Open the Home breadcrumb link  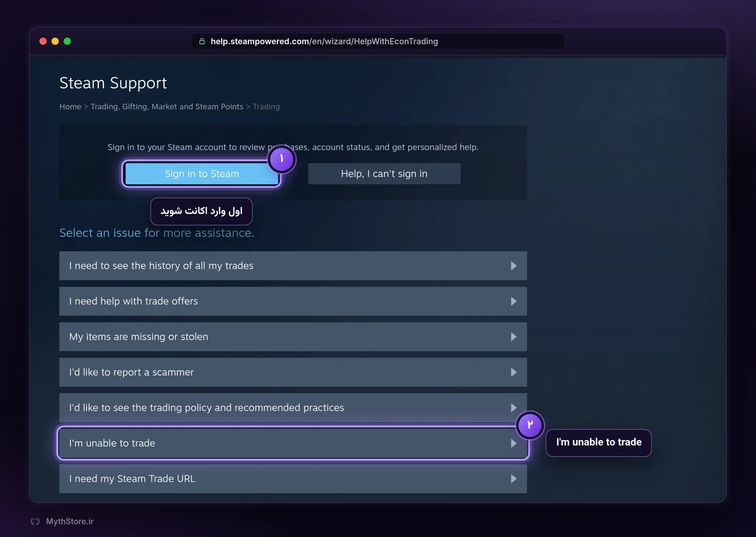(70, 106)
